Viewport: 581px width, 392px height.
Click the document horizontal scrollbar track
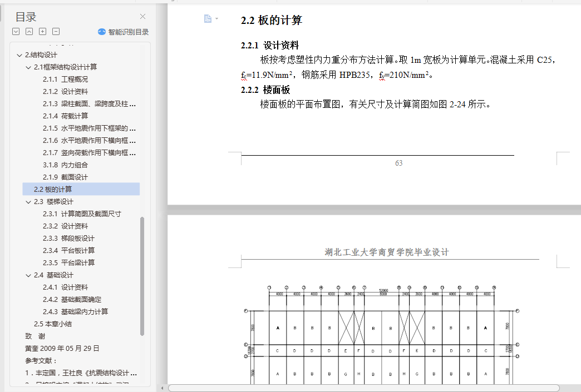coord(364,388)
